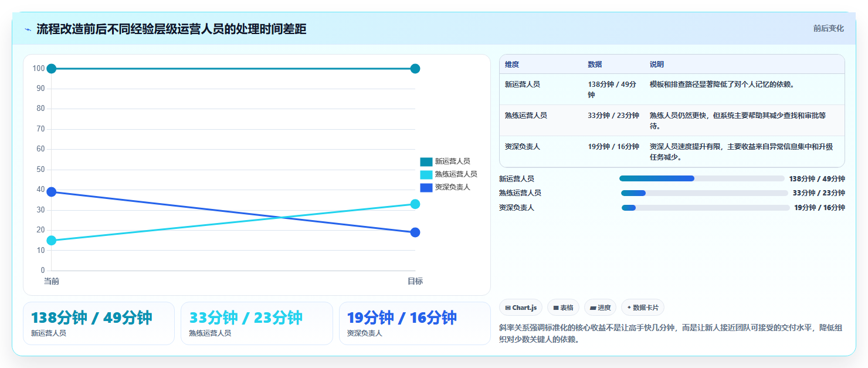Click the 资深负责人 progress bar
Image resolution: width=868 pixels, height=368 pixels.
(x=706, y=208)
